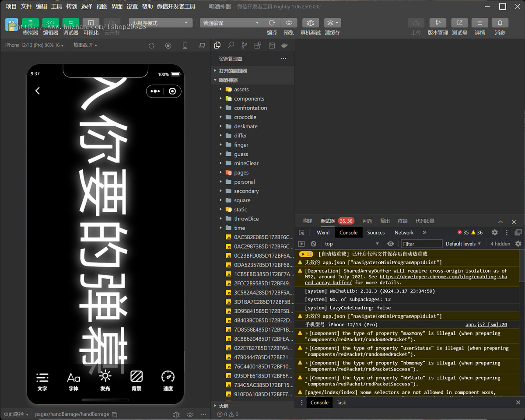Viewport: 525px width, 420px height.
Task: Tap the 字体 font option in the phone
Action: (73, 381)
